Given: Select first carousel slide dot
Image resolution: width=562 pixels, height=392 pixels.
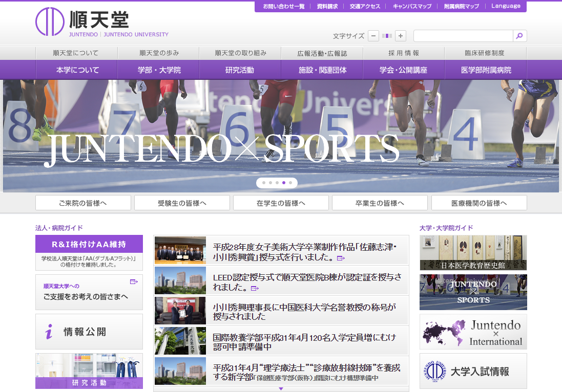Looking at the screenshot, I should (x=264, y=183).
